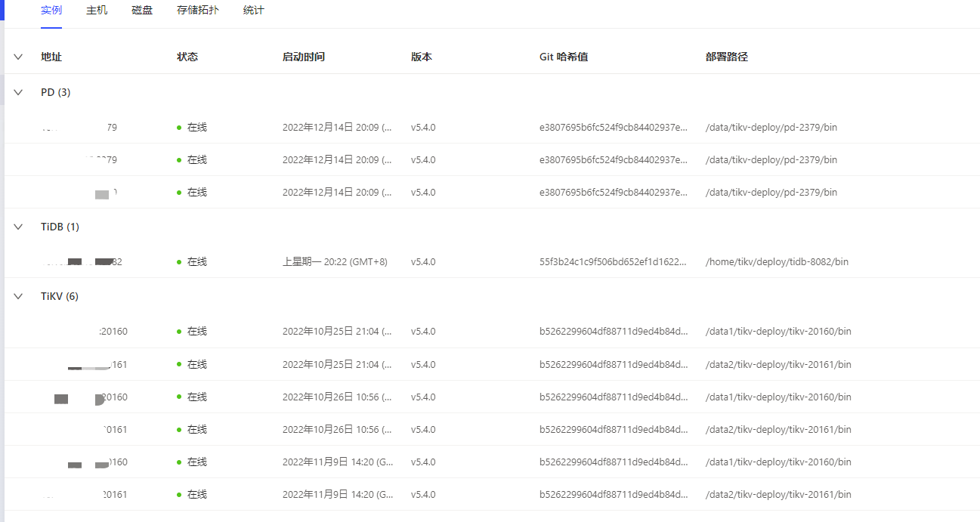Click Git hash b5262299604df... in the November 9 tikv-20161 row
The image size is (980, 522).
(614, 494)
